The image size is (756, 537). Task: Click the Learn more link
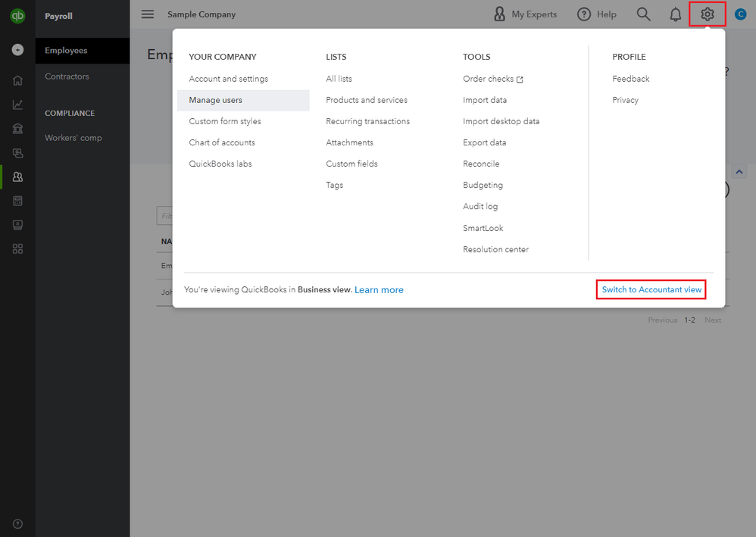379,290
